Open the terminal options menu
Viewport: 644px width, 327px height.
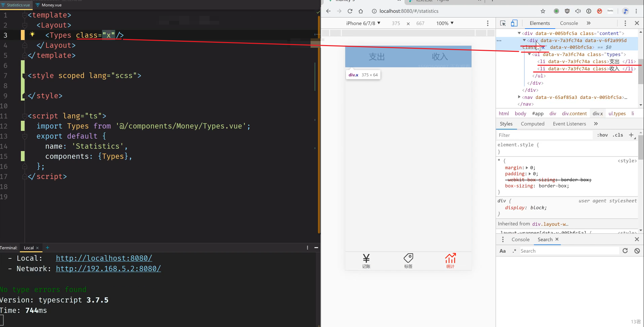(308, 248)
